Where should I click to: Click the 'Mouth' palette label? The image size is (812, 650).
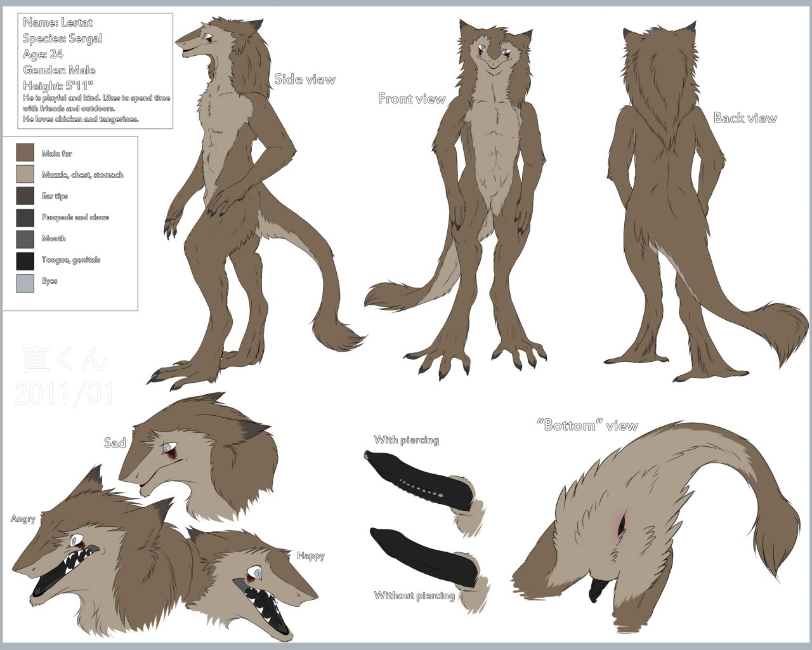pyautogui.click(x=54, y=239)
